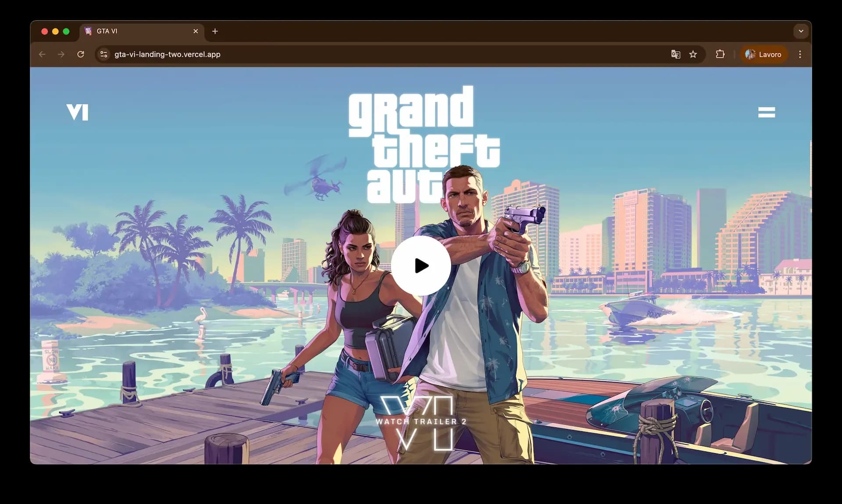Screen dimensions: 842x504
Task: Click the back navigation arrow
Action: point(42,54)
